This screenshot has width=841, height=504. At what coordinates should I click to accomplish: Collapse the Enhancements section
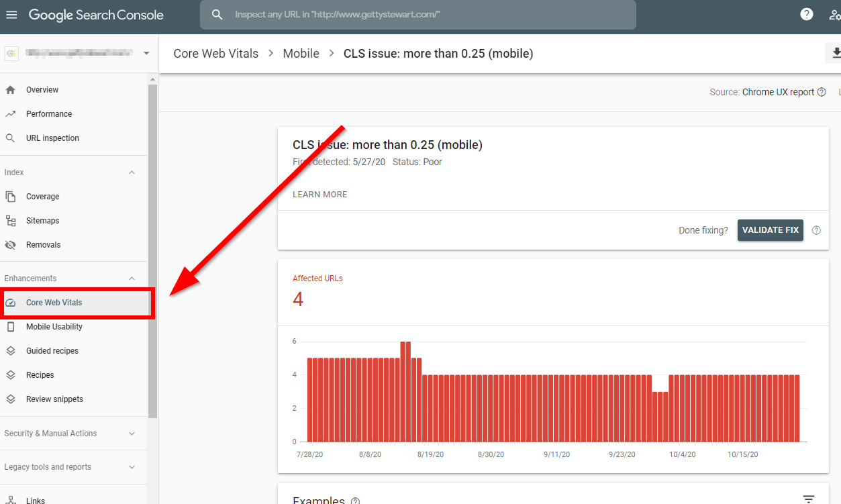pos(132,279)
